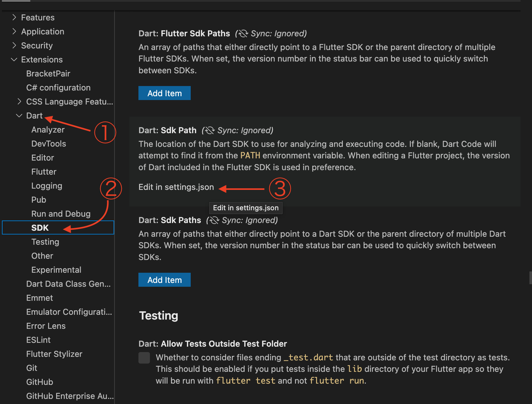Select the Emmet settings entry
Screen dimensions: 532x404
(x=40, y=298)
